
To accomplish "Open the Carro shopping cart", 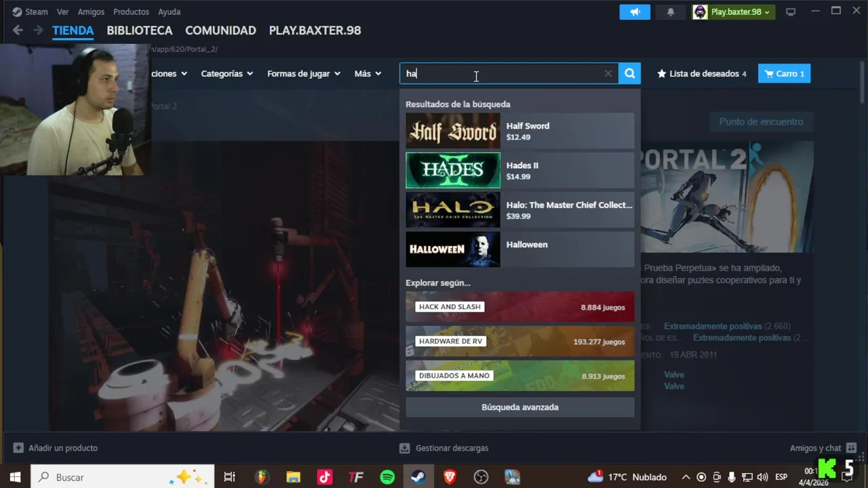I will click(784, 73).
